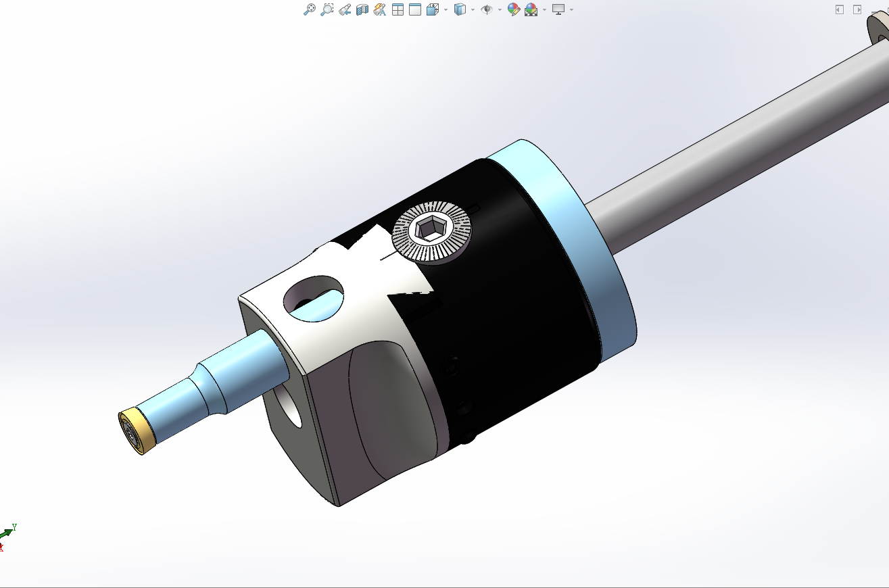Switch to four-pane viewport layout
This screenshot has height=588, width=889.
pyautogui.click(x=398, y=9)
